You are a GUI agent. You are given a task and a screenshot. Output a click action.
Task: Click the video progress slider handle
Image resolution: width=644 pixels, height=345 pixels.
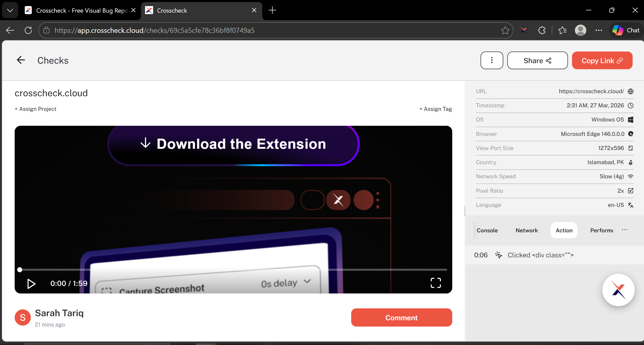click(20, 270)
